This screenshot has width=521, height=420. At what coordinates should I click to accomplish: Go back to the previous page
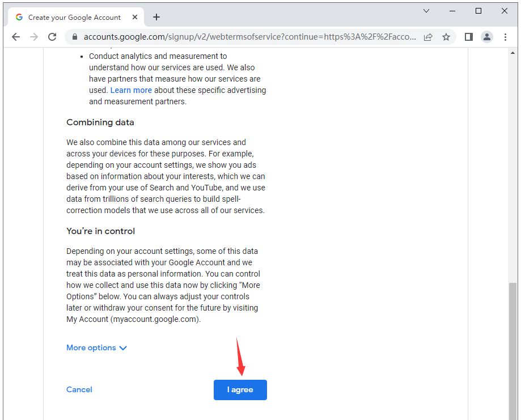(x=16, y=37)
